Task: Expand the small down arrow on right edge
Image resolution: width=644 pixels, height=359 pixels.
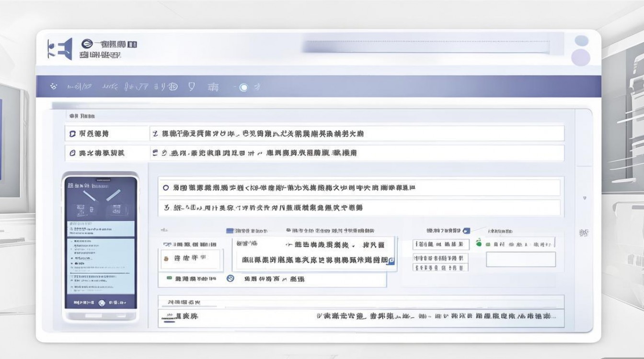Action: (585, 198)
